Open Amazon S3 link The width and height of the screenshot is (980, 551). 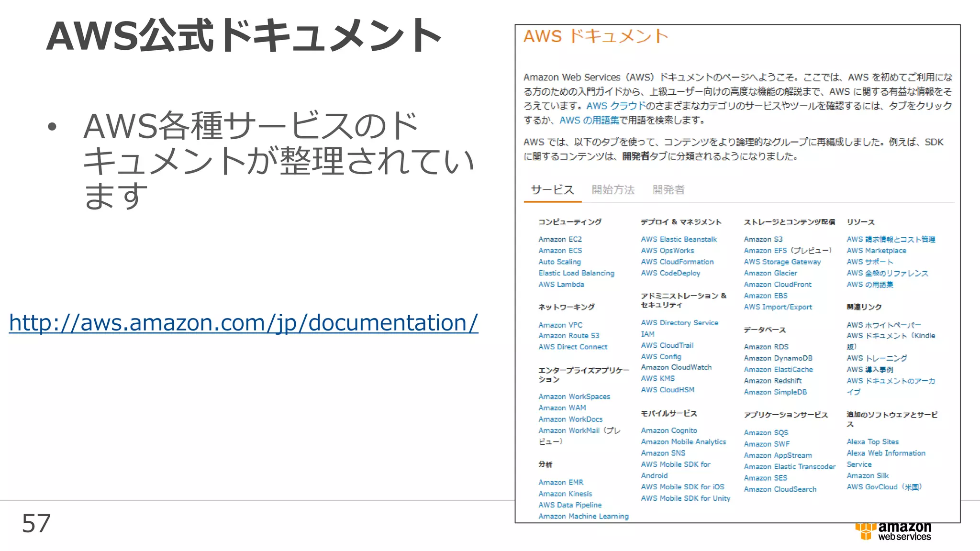pos(763,239)
